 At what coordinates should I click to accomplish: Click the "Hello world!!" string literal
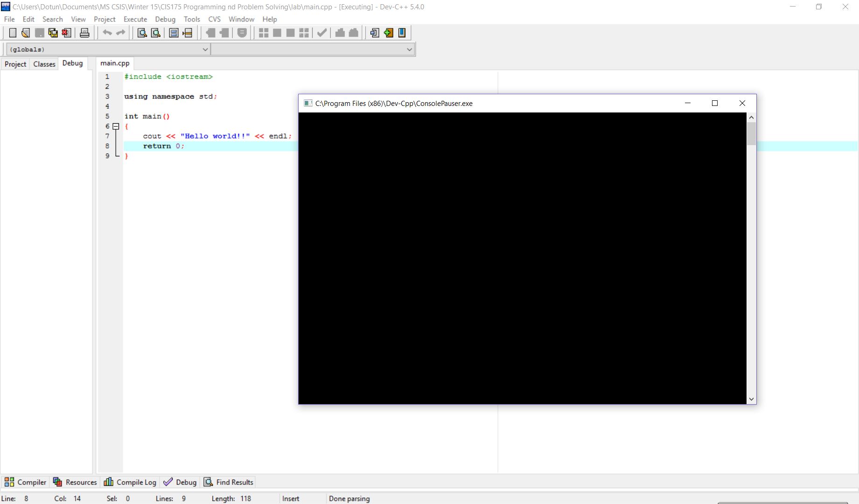pos(215,136)
